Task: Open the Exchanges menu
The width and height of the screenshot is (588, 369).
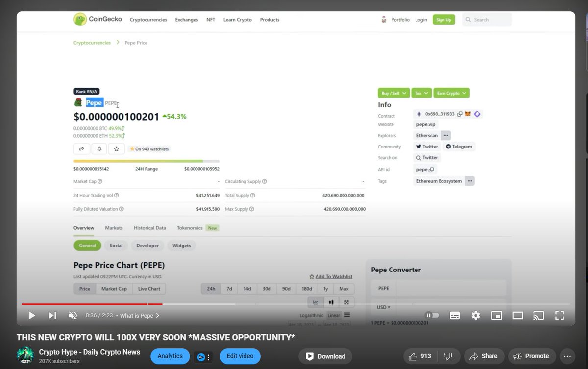Action: pos(187,20)
